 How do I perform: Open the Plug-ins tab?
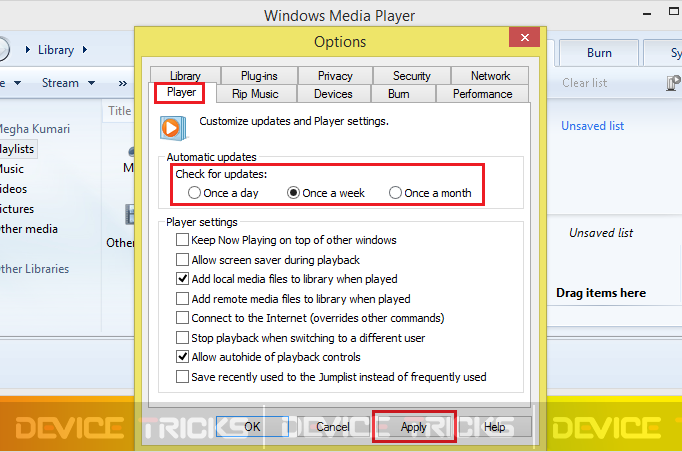tap(259, 76)
